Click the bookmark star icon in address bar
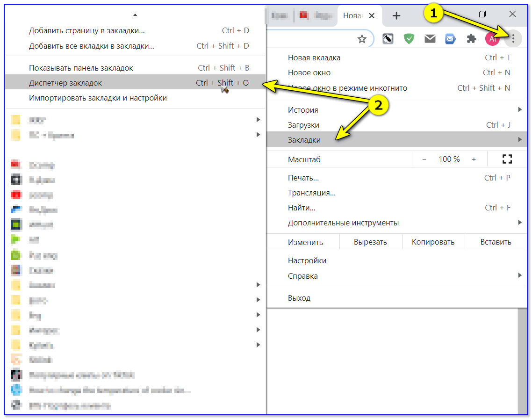 (362, 39)
